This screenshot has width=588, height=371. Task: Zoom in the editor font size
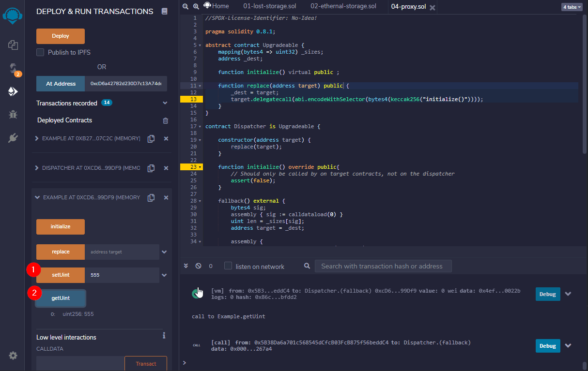(196, 6)
